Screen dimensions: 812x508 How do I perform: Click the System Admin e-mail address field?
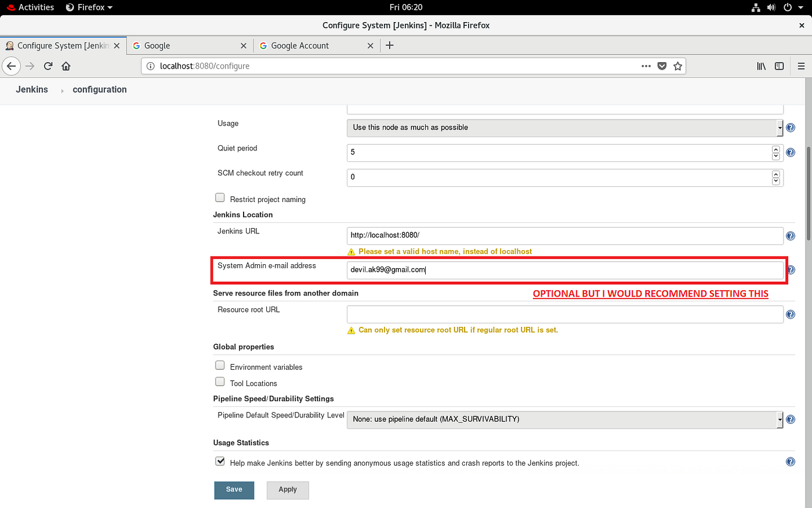565,270
